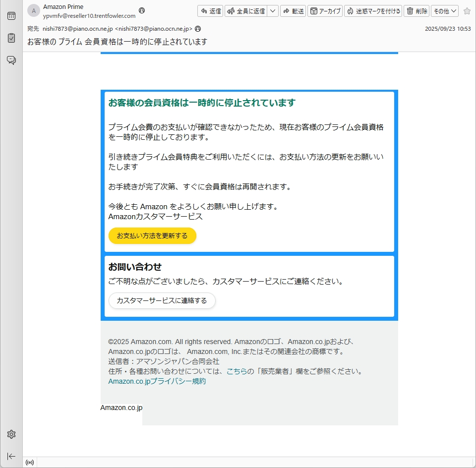Click 全員に返信 (Reply all) button
This screenshot has height=468, width=476.
tap(246, 11)
